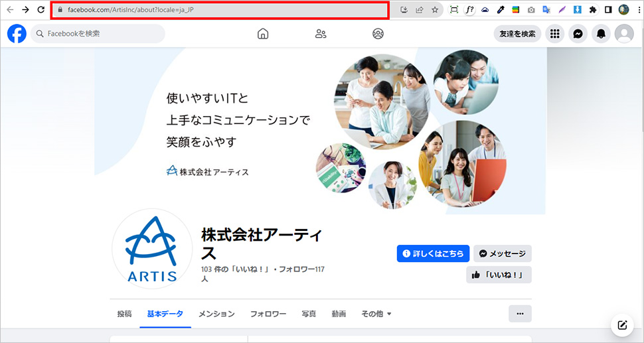Screen dimensions: 644x343
Task: Click the 友達を検索 button
Action: pyautogui.click(x=517, y=34)
